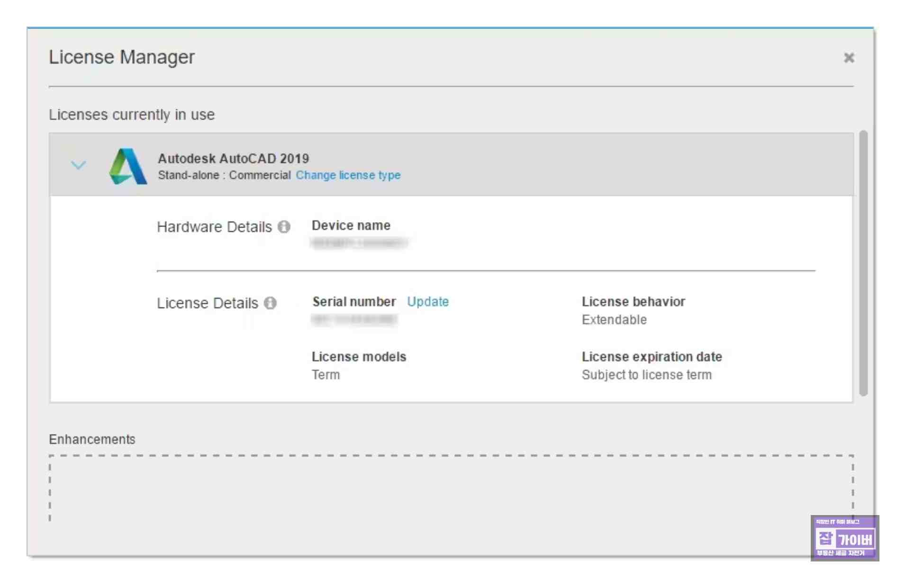Screen dimensions: 906x588
Task: Select the Extendable value
Action: click(614, 320)
